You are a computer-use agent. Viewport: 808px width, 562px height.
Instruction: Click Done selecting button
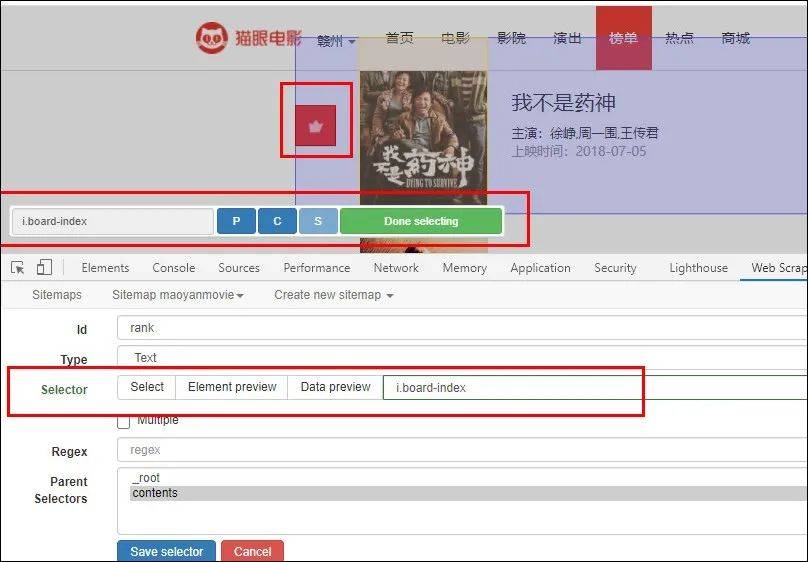pos(421,221)
